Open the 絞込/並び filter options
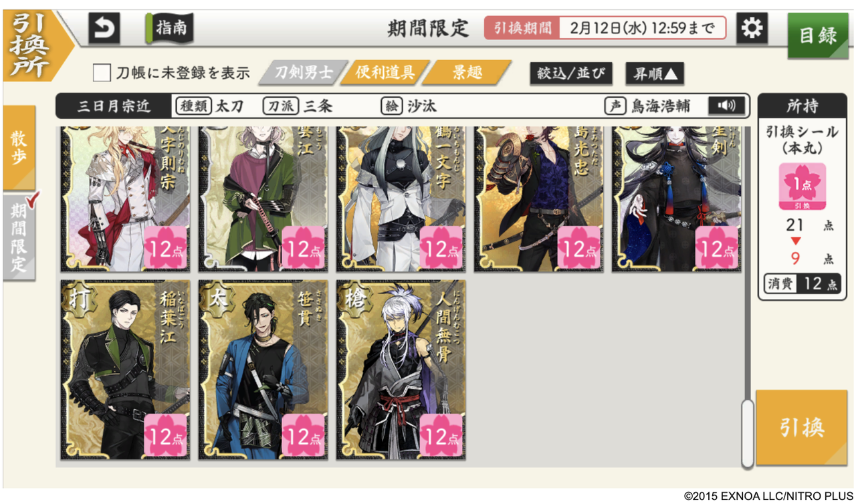856x504 pixels. coord(571,74)
